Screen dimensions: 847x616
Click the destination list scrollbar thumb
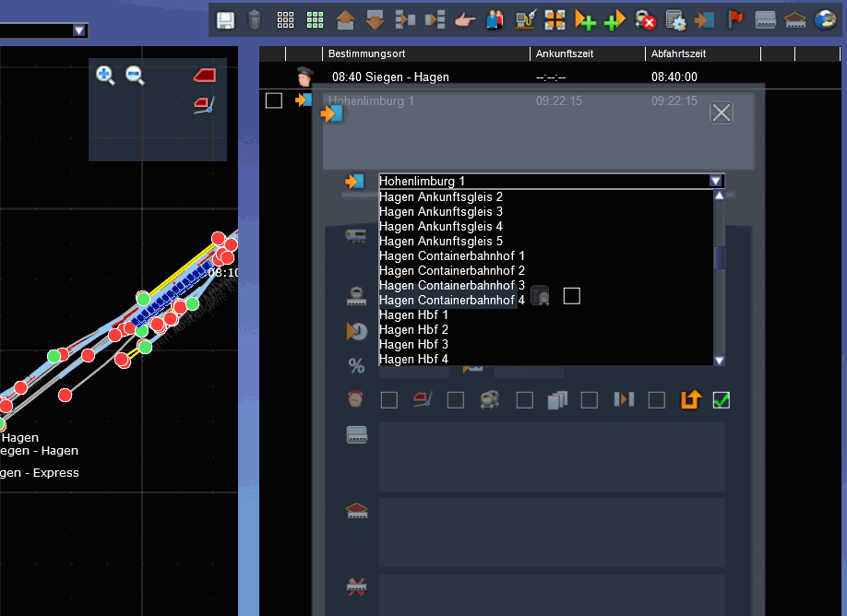720,257
